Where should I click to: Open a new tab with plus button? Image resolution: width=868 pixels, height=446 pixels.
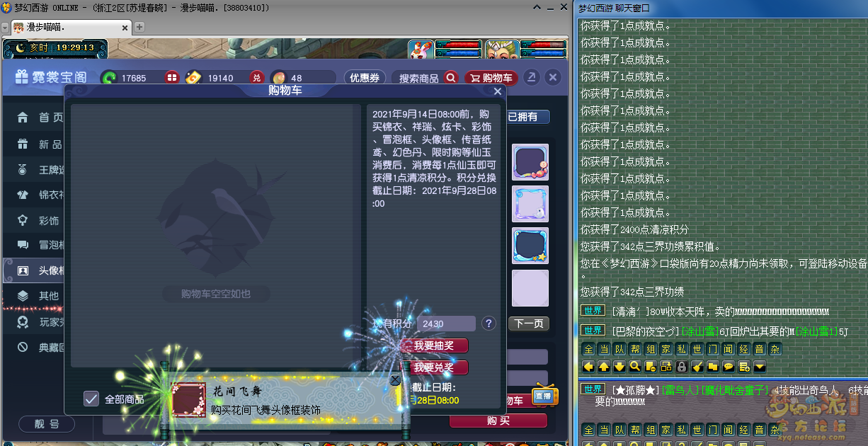(x=139, y=27)
